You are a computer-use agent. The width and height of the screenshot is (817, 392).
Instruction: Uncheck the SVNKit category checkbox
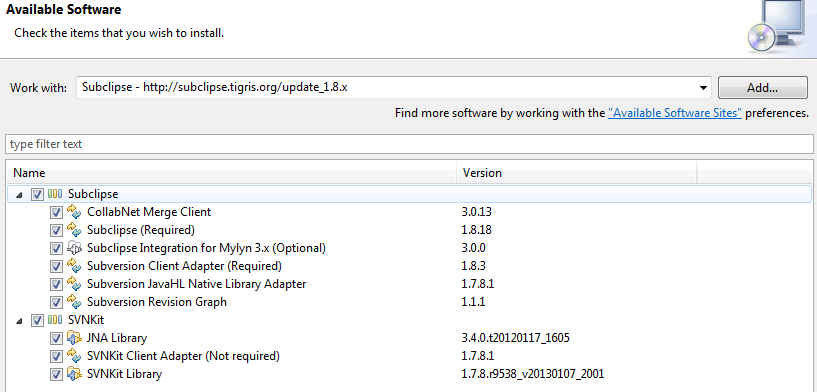[x=37, y=321]
